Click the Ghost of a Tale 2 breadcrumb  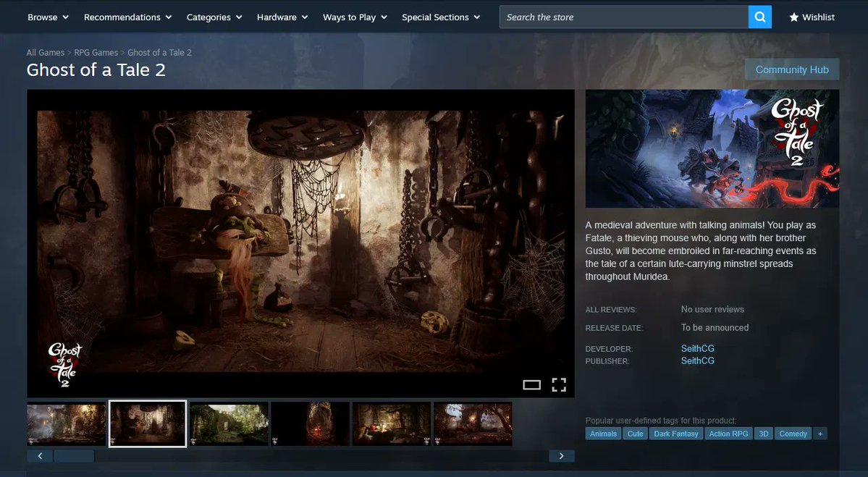pos(159,53)
